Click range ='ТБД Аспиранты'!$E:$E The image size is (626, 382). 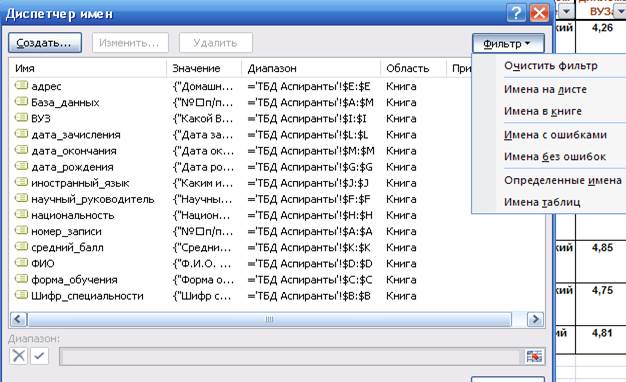point(309,86)
